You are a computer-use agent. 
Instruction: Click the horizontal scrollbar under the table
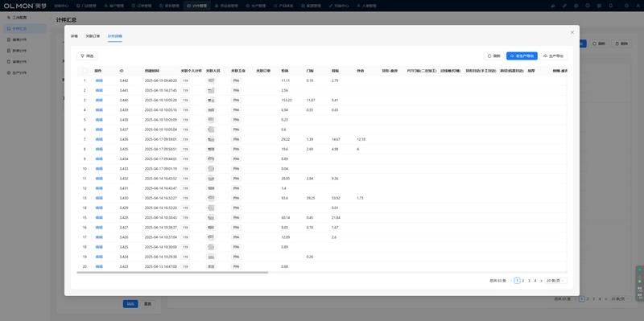[172, 272]
